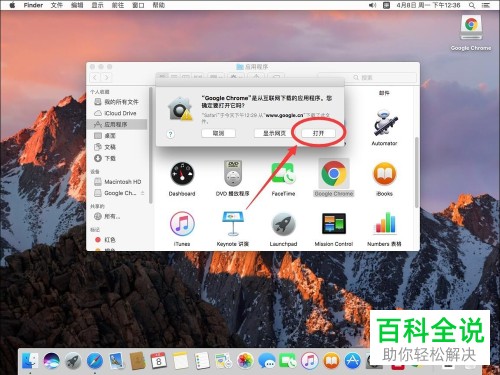Go forward with the Finder forward arrow
Screen dimensions: 500x375
click(106, 77)
